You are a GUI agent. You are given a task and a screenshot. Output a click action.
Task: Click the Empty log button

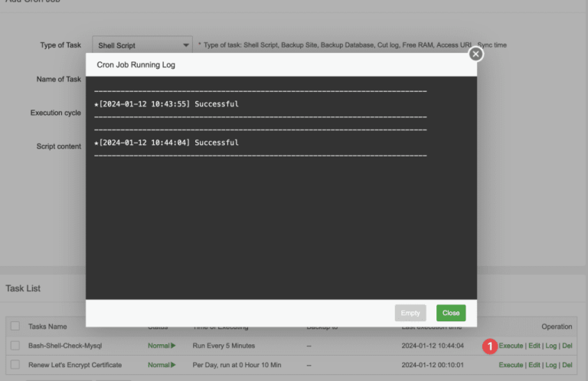pyautogui.click(x=410, y=313)
